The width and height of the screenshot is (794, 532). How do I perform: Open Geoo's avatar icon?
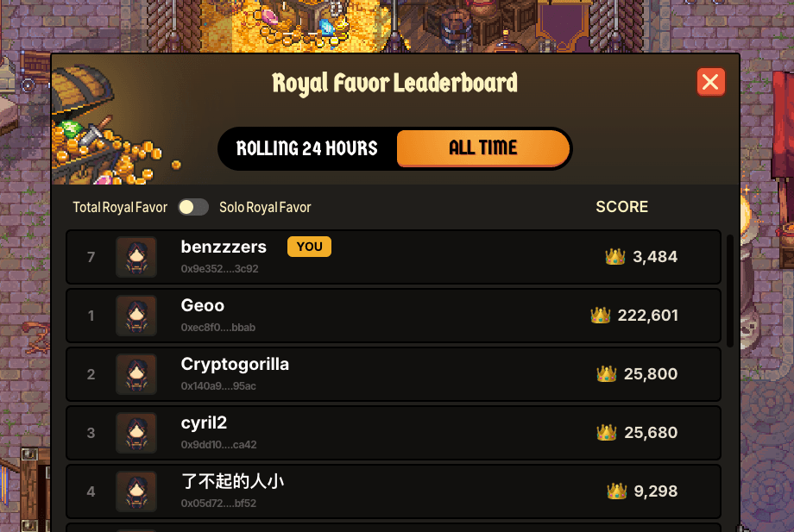coord(136,316)
